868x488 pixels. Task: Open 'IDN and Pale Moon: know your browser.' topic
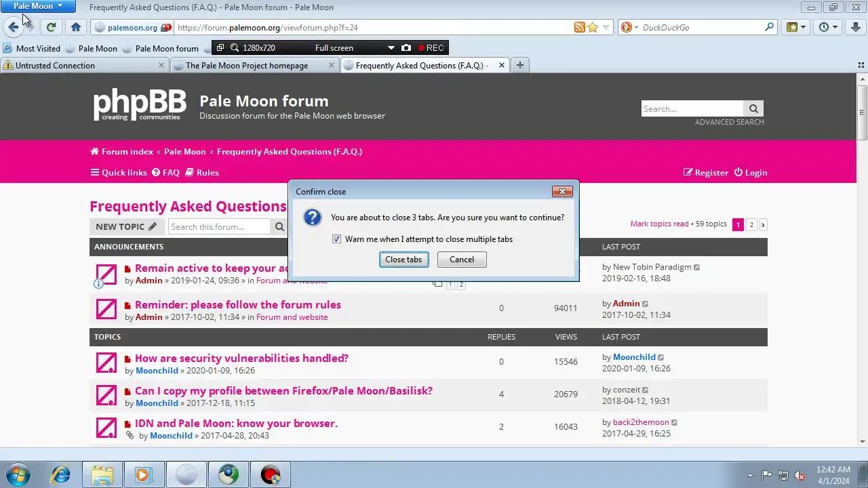tap(236, 424)
